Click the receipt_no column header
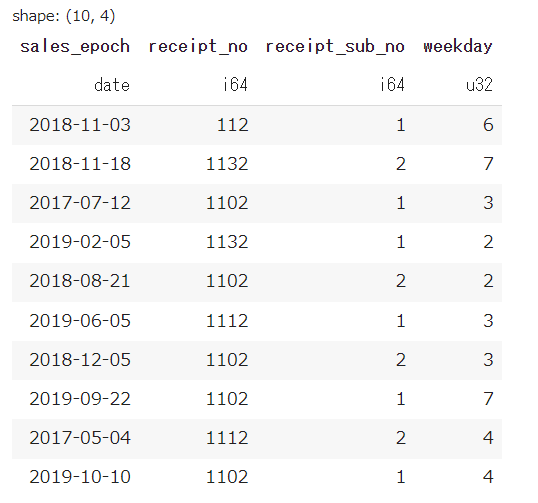 (198, 47)
